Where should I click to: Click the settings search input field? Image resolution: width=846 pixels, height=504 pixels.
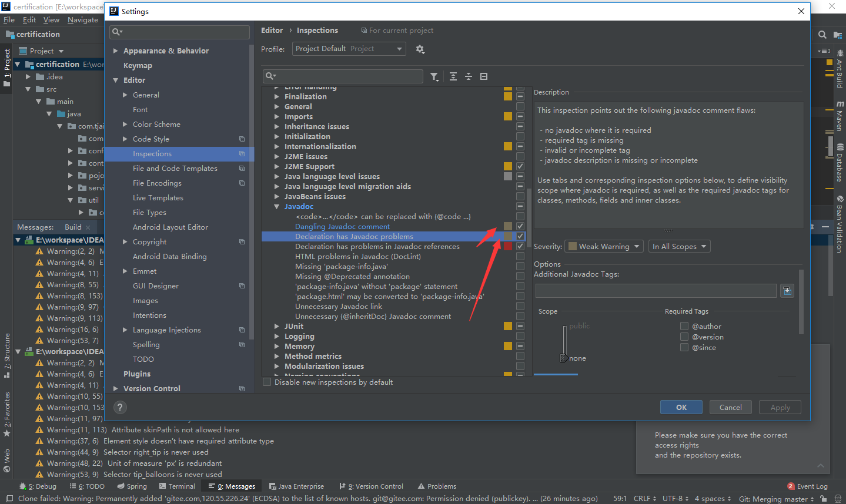(x=180, y=32)
